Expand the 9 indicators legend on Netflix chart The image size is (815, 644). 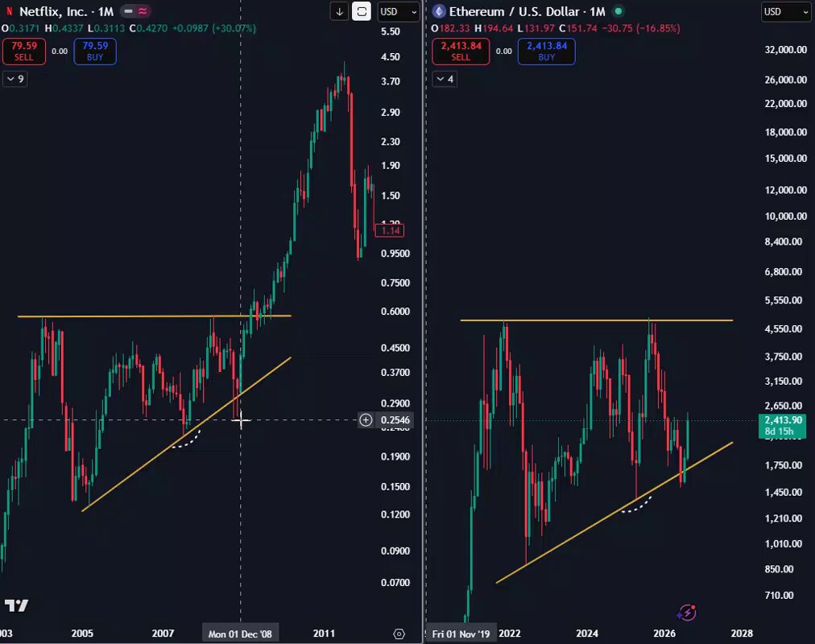point(15,79)
